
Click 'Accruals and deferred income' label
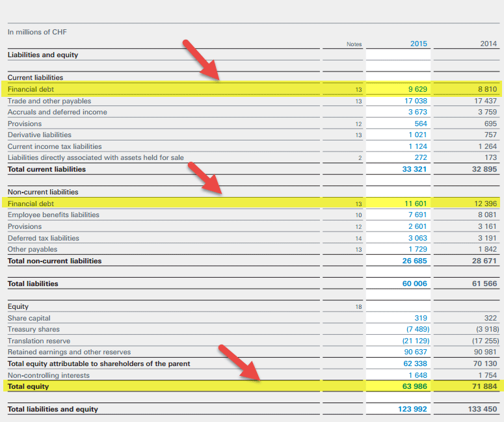(x=57, y=112)
